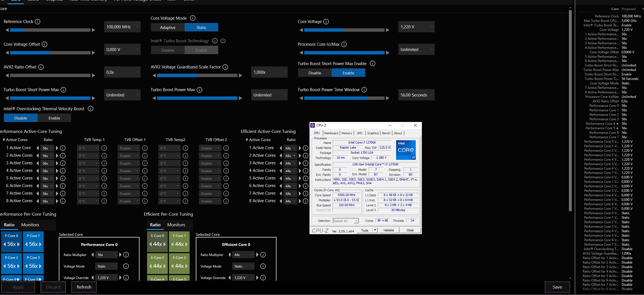This screenshot has width=644, height=295.
Task: Click power icon beside Turbo Boost Technology
Action: (223, 41)
